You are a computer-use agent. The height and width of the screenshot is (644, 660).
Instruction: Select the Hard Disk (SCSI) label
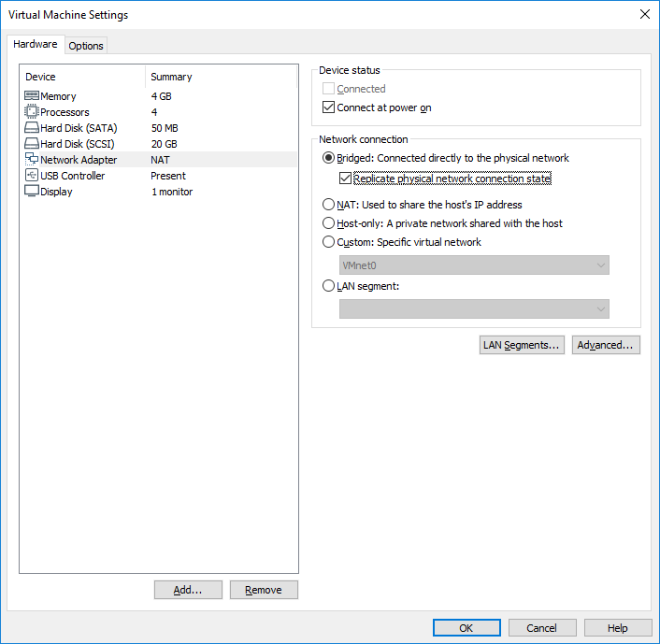78,144
